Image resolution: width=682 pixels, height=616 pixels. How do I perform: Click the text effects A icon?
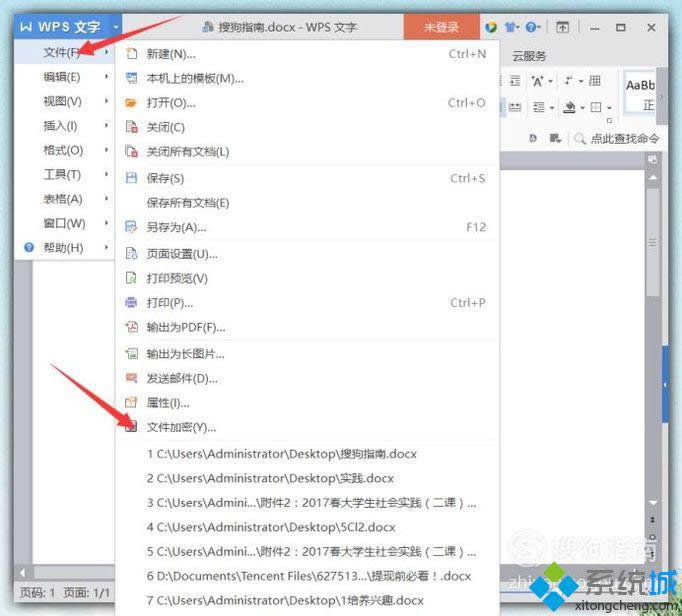[537, 81]
